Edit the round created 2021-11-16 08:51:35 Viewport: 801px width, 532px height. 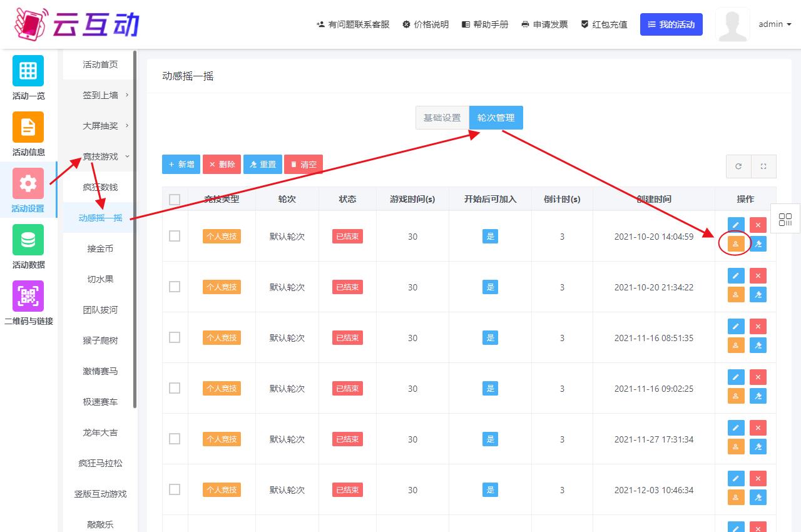736,326
